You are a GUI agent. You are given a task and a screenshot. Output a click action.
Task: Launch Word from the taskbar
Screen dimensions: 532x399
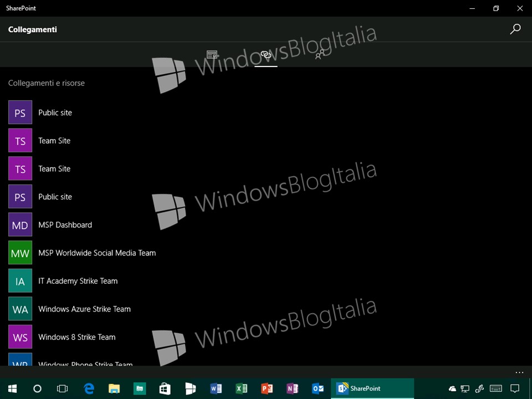pos(216,388)
